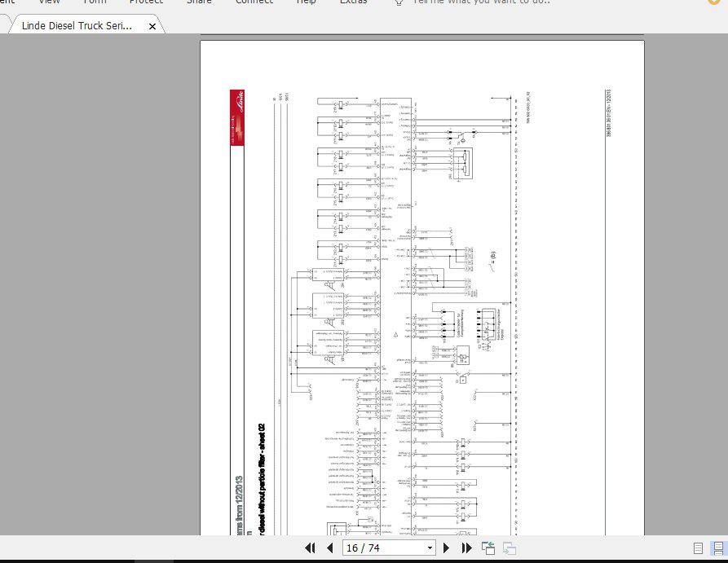Viewport: 728px width, 563px height.
Task: Open the Extras menu
Action: click(353, 2)
